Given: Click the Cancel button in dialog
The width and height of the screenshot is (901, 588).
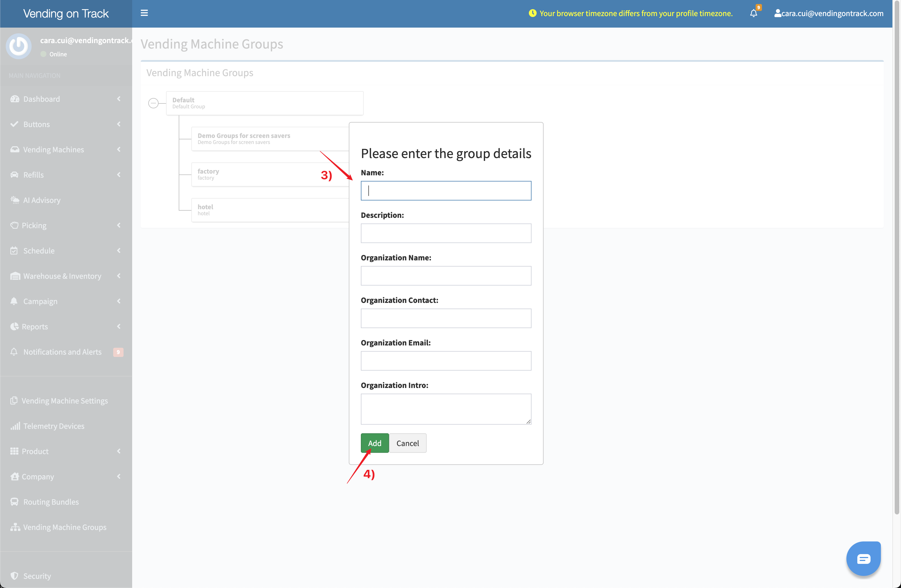Looking at the screenshot, I should tap(408, 443).
